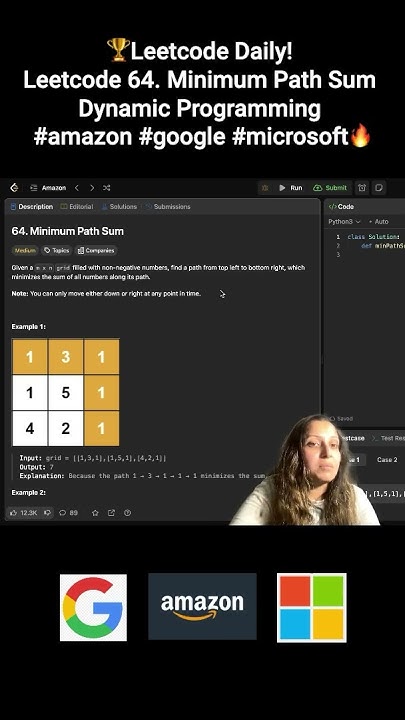Pick a random problem shuffle icon
Image resolution: width=405 pixels, height=720 pixels.
point(107,188)
